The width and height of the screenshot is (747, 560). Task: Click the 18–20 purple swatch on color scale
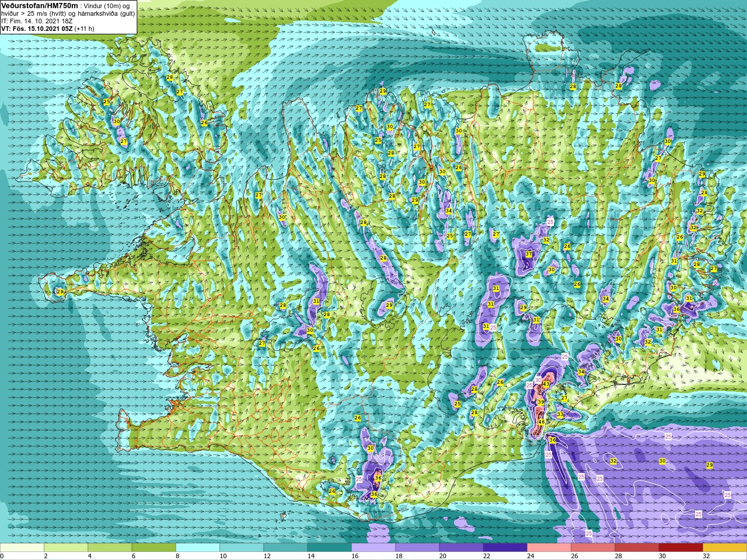point(417,548)
